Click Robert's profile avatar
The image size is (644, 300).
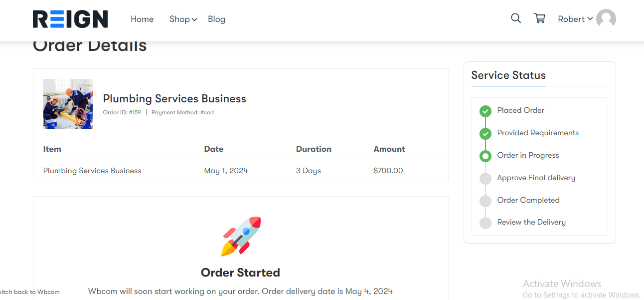tap(606, 19)
